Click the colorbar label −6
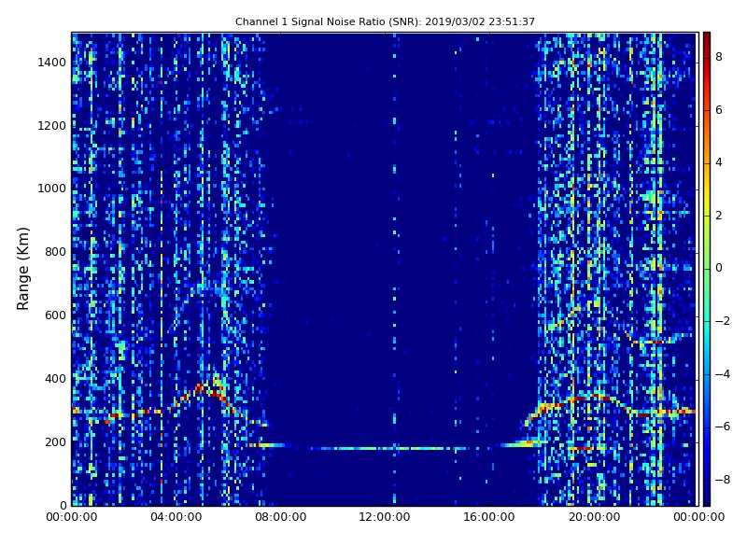The height and width of the screenshot is (560, 747). pyautogui.click(x=723, y=427)
